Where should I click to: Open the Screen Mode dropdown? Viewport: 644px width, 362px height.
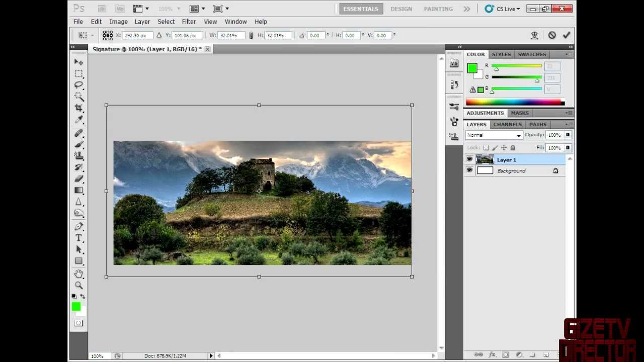click(x=220, y=9)
